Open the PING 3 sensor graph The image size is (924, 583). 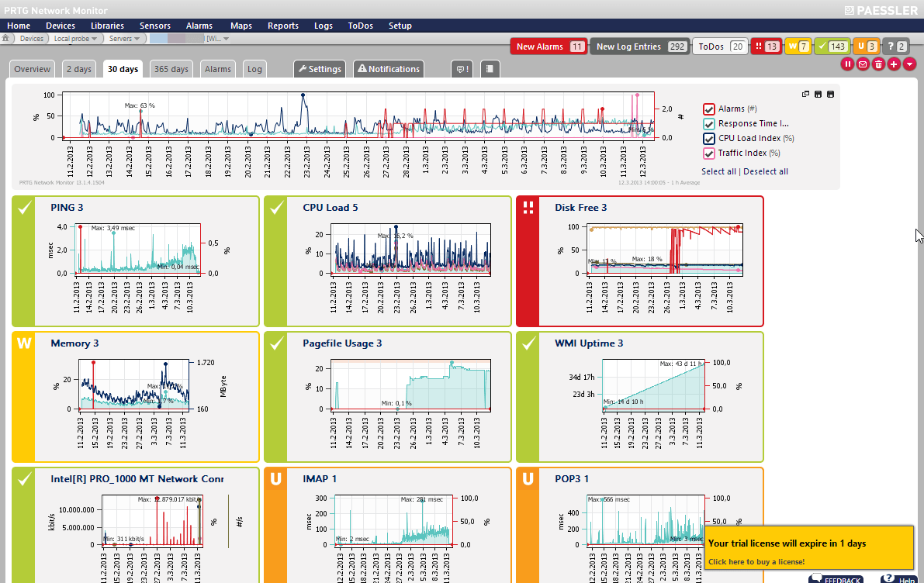[137, 250]
